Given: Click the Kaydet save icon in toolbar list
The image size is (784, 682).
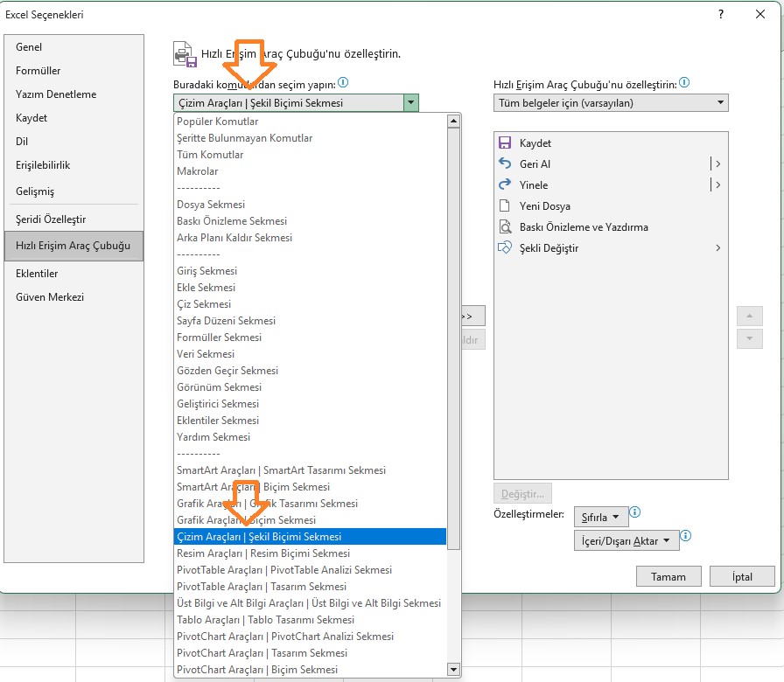Looking at the screenshot, I should pyautogui.click(x=505, y=143).
